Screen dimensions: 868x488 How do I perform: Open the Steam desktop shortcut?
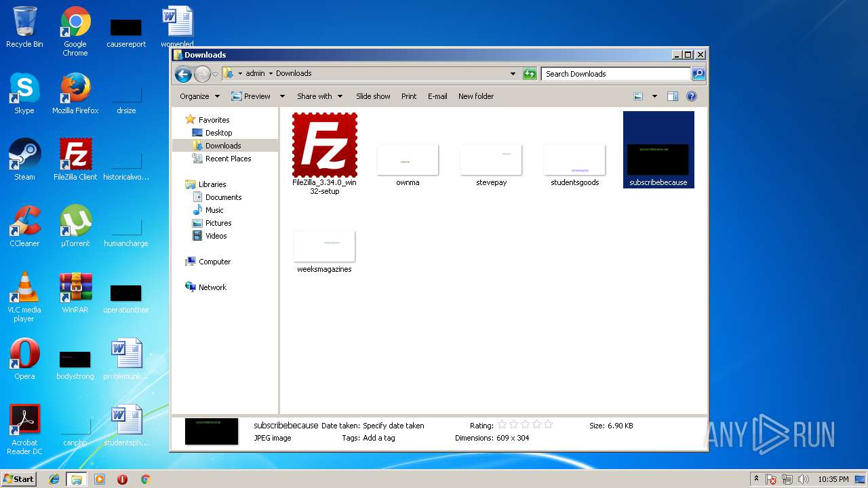point(24,160)
